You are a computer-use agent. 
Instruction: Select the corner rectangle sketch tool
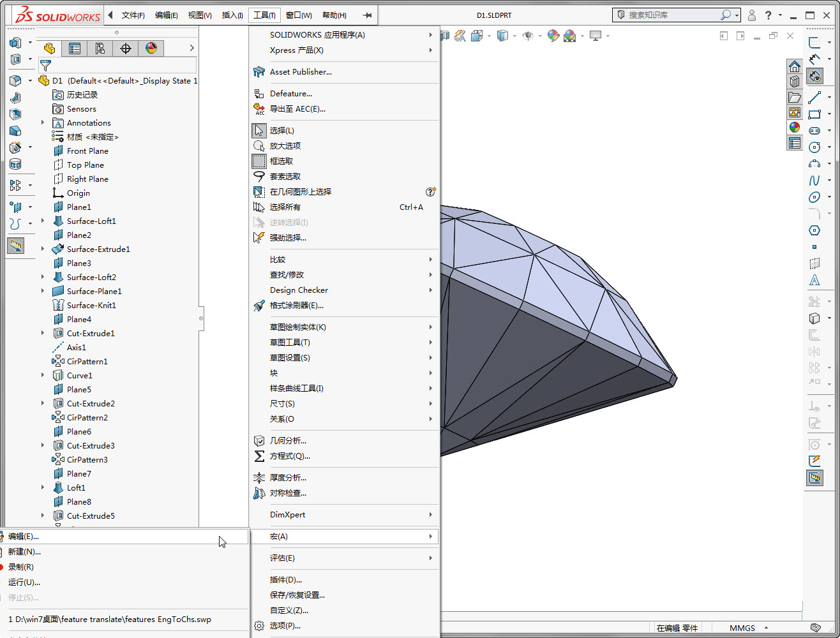point(814,114)
